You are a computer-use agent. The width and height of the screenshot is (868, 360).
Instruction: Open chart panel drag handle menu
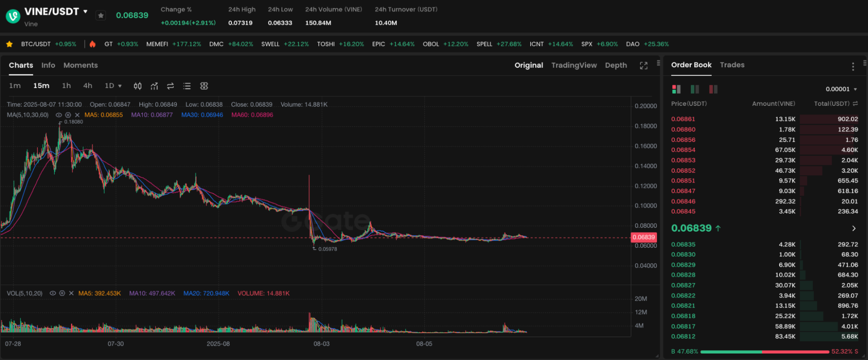click(658, 63)
